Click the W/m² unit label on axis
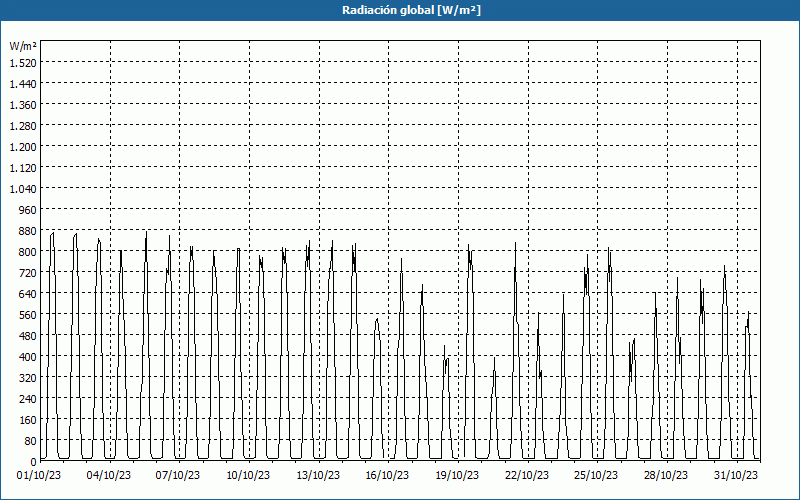800x500 pixels. click(x=23, y=46)
